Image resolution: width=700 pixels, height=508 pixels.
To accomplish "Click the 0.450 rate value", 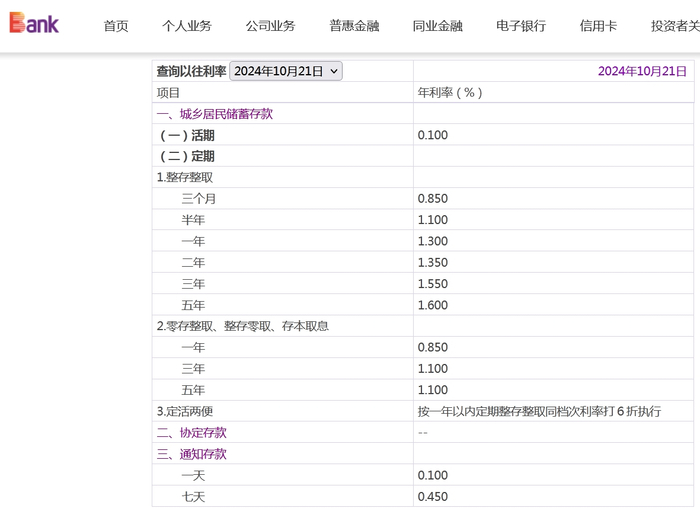I will (433, 496).
